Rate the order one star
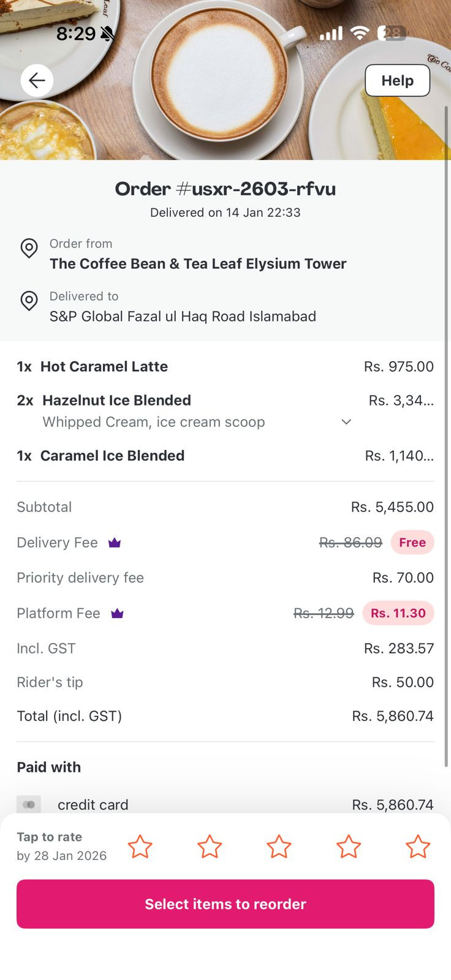The width and height of the screenshot is (451, 980). [140, 846]
